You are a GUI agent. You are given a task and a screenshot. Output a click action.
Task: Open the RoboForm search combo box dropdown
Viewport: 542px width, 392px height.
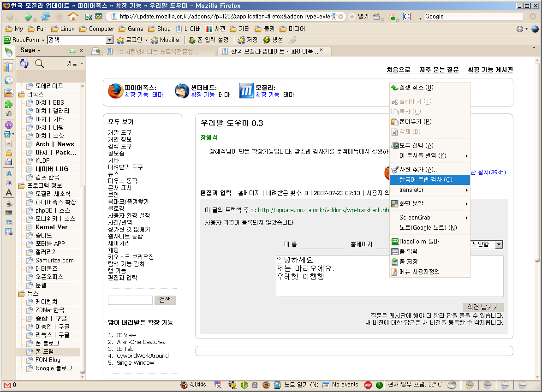click(x=110, y=40)
